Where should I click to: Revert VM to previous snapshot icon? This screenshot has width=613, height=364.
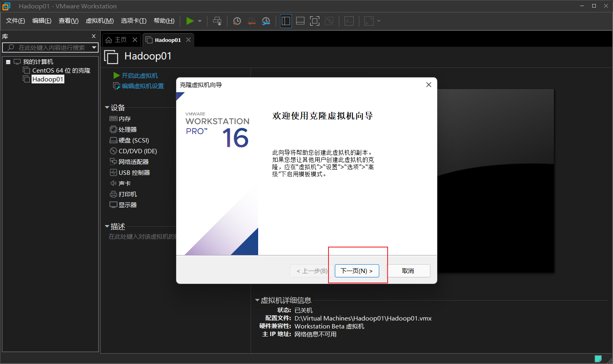(251, 21)
